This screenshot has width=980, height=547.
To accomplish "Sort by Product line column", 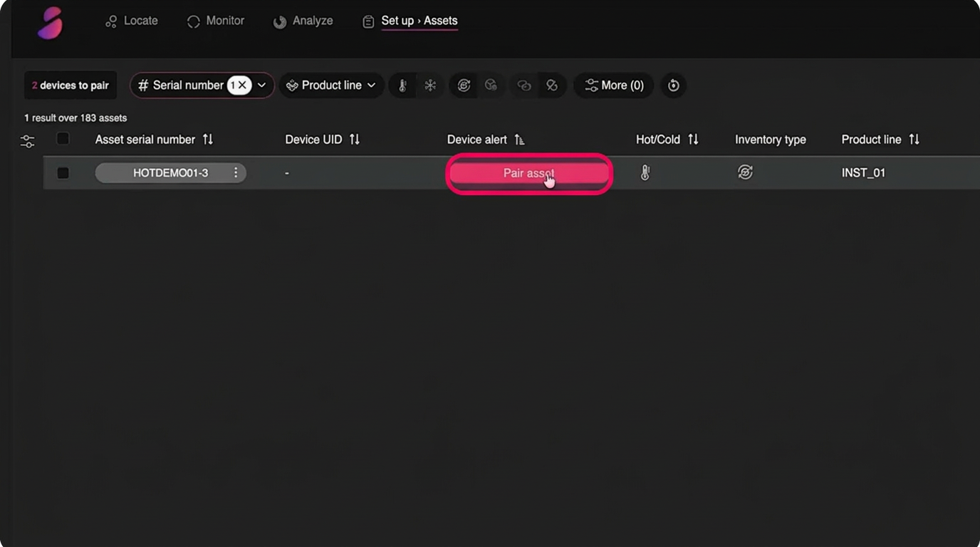I will (914, 140).
